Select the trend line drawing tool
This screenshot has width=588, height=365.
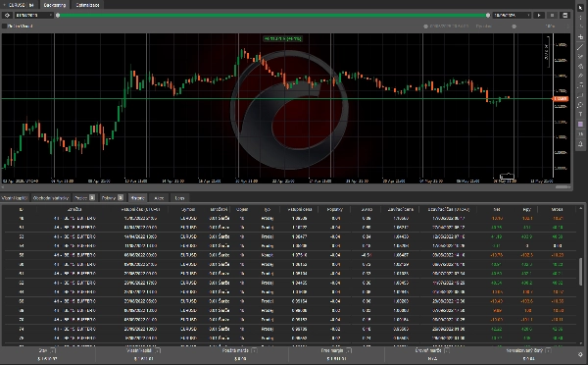(x=580, y=47)
